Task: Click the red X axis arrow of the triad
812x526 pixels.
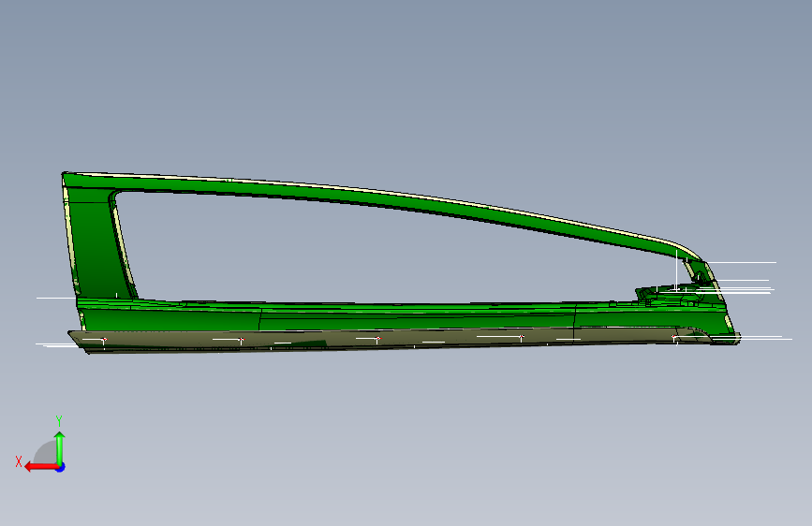Action: pos(40,467)
